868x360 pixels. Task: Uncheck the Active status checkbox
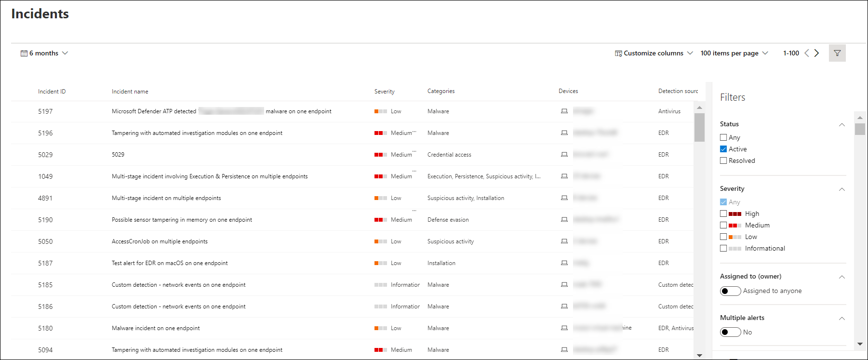pyautogui.click(x=723, y=149)
